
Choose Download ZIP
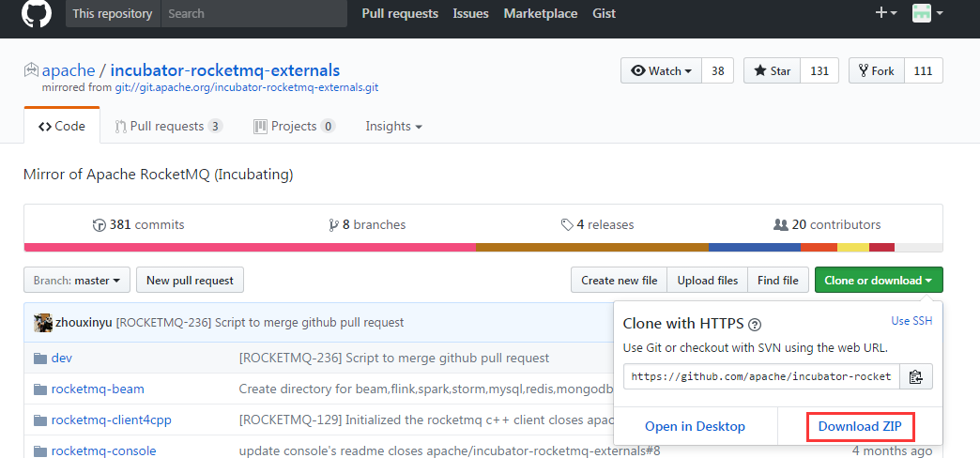coord(860,427)
